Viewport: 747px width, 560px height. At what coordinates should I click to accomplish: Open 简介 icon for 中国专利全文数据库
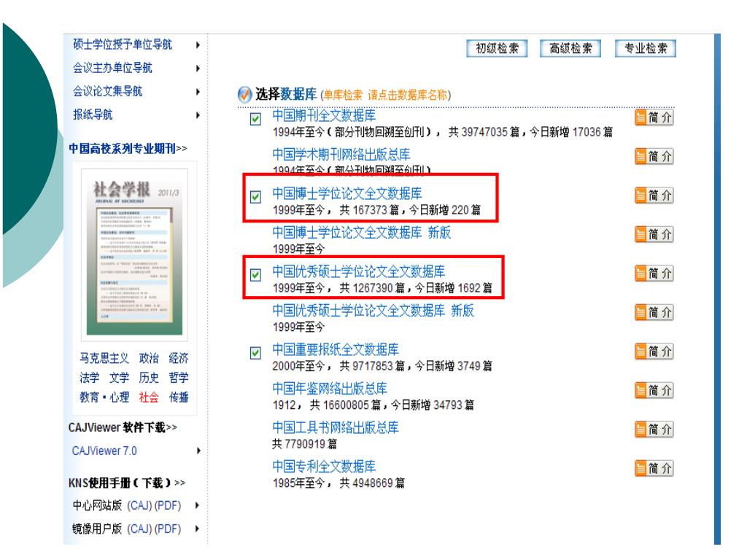(654, 469)
